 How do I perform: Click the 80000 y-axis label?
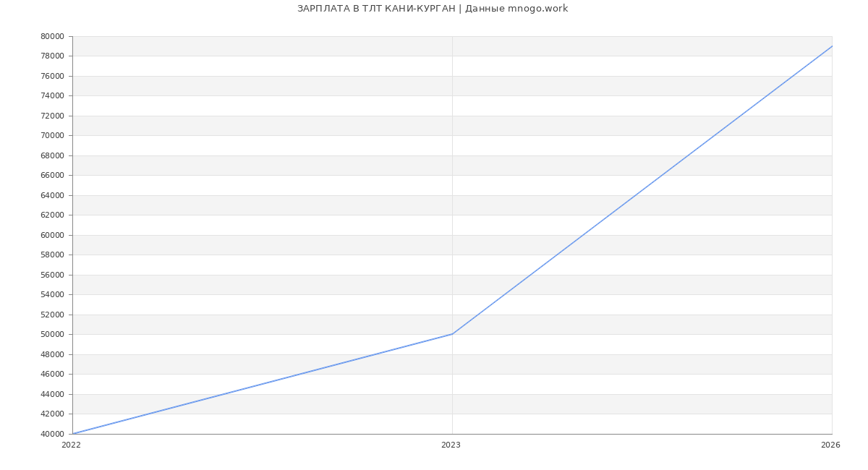(52, 36)
